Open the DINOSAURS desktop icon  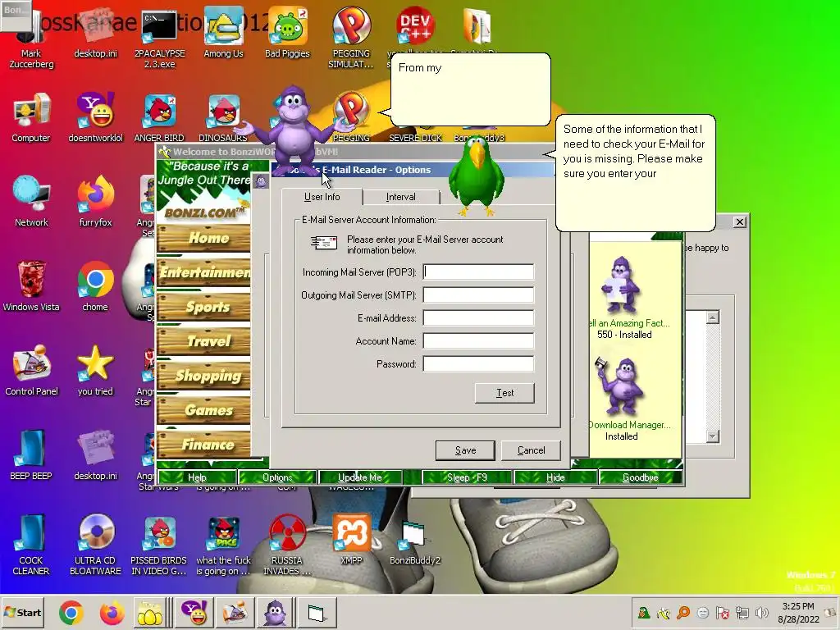(223, 116)
